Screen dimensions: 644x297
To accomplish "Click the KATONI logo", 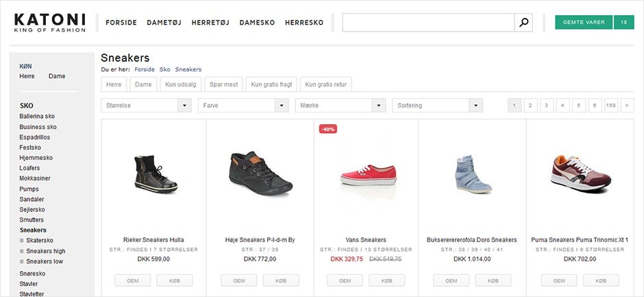I will 50,22.
